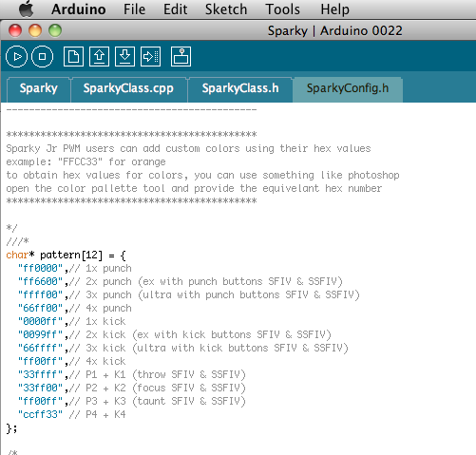Click the "(focus SFIV & SSFIV)" comment
The width and height of the screenshot is (476, 455).
(x=189, y=389)
